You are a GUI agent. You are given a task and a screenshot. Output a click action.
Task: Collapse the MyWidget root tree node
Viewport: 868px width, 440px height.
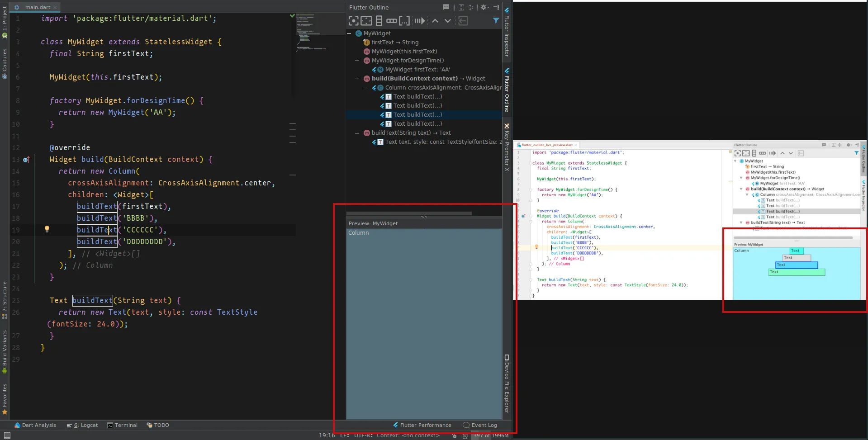point(349,33)
